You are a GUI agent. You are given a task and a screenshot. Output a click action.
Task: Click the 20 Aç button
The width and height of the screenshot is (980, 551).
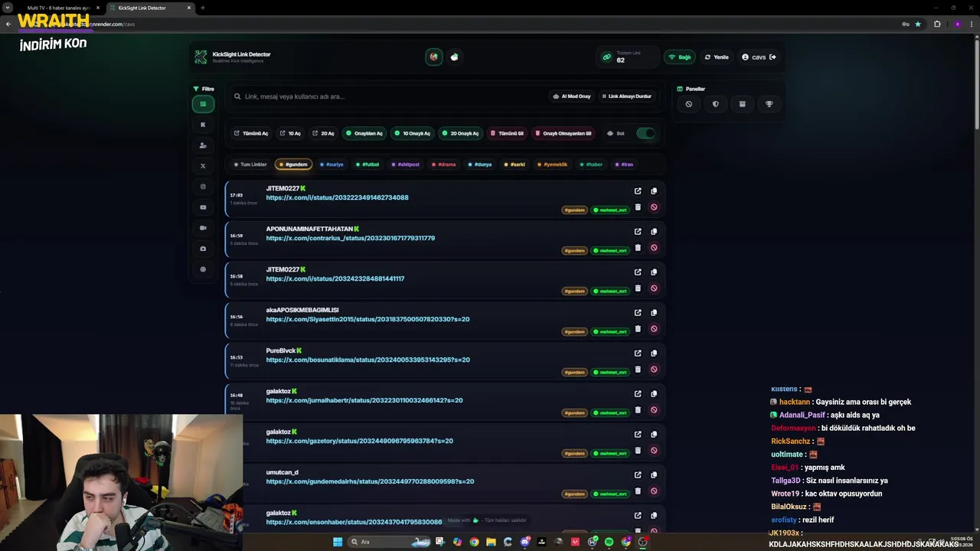click(323, 133)
